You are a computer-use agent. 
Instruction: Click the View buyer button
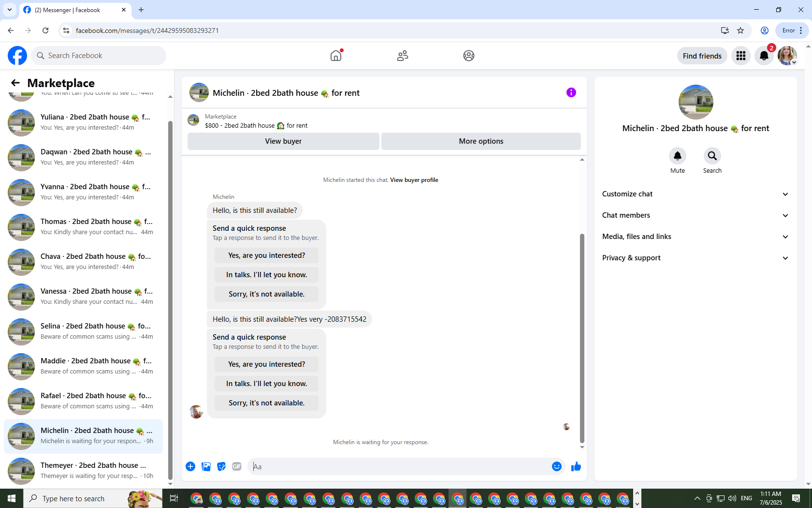[283, 141]
